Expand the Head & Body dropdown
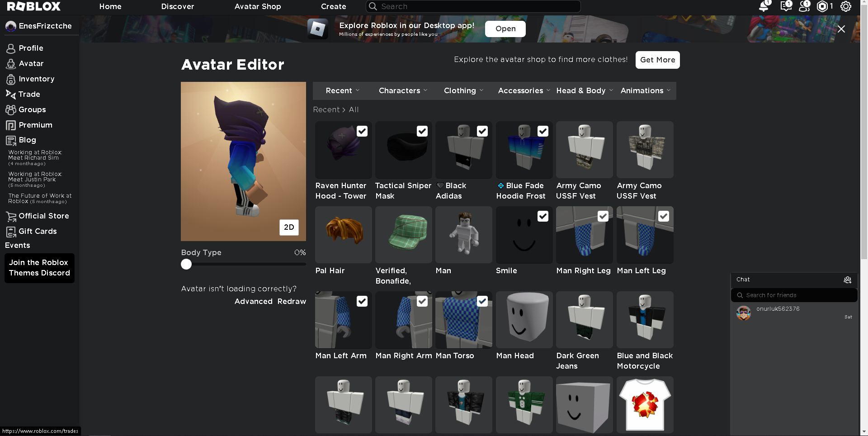The image size is (868, 436). click(585, 91)
